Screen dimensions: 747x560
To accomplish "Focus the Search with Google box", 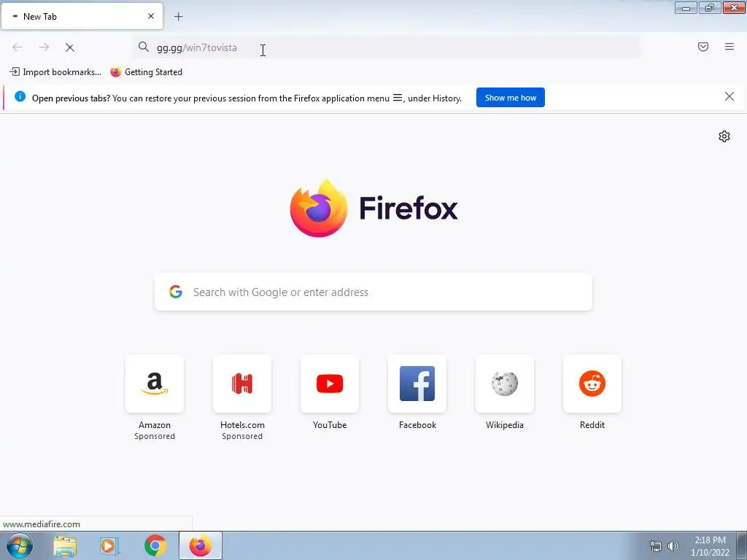I will coord(373,292).
